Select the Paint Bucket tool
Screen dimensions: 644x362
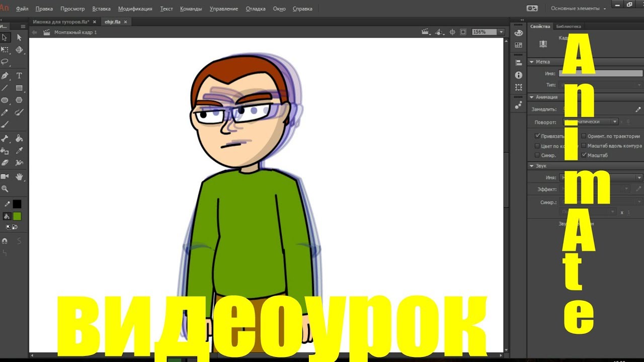coord(19,138)
